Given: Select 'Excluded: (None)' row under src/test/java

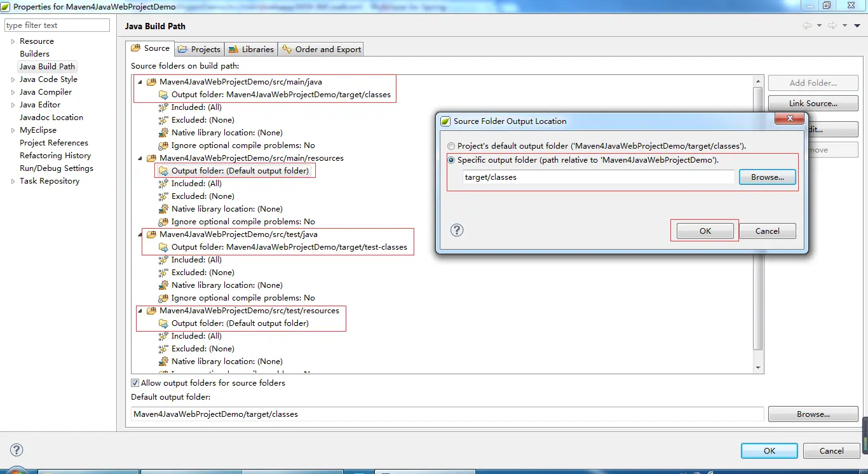Looking at the screenshot, I should (x=203, y=273).
